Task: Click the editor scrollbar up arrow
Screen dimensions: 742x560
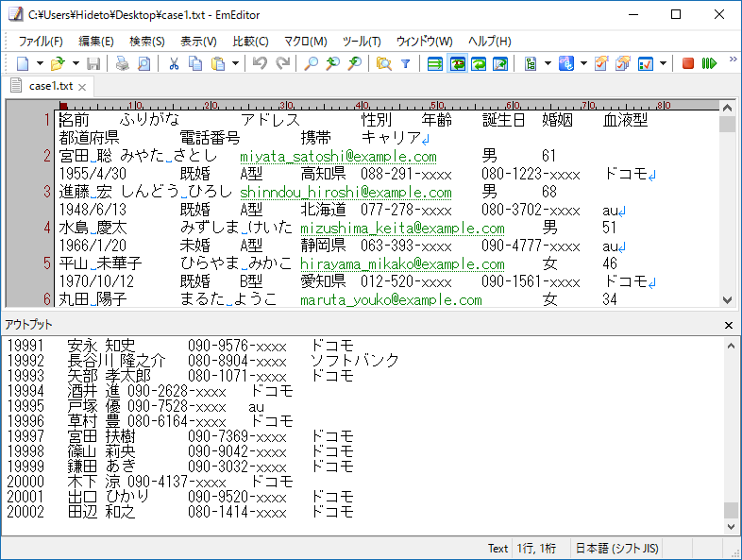Action: point(727,108)
